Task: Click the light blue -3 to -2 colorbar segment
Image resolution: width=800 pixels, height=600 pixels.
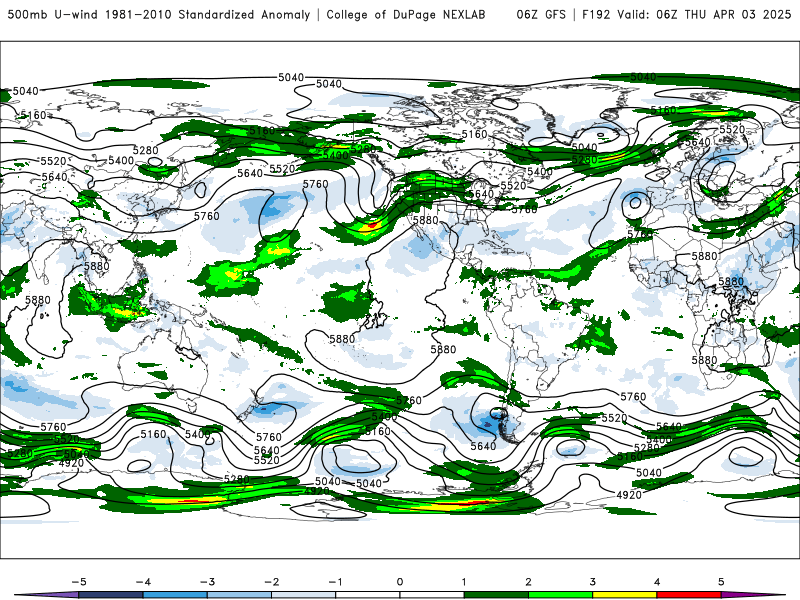Action: 239,595
